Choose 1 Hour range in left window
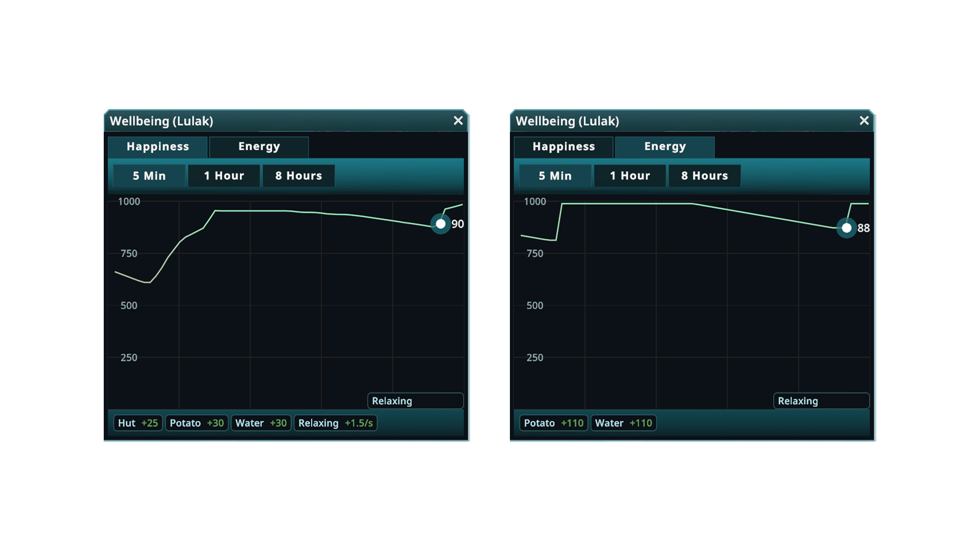This screenshot has height=551, width=980. coord(224,176)
